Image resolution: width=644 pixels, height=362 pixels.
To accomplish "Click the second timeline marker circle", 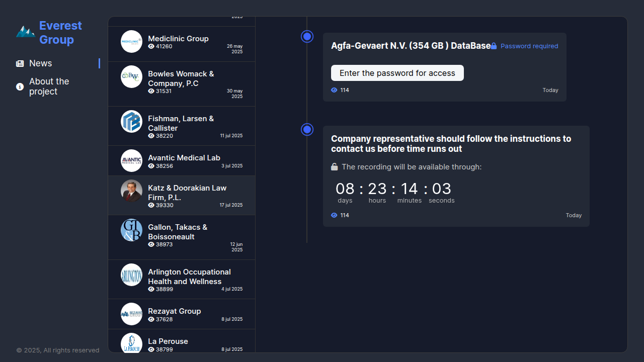I will point(307,130).
